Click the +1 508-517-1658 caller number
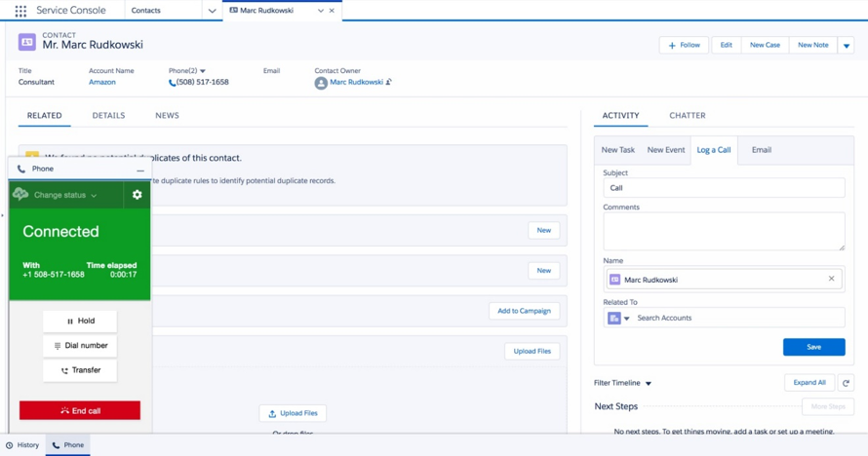 [x=53, y=275]
